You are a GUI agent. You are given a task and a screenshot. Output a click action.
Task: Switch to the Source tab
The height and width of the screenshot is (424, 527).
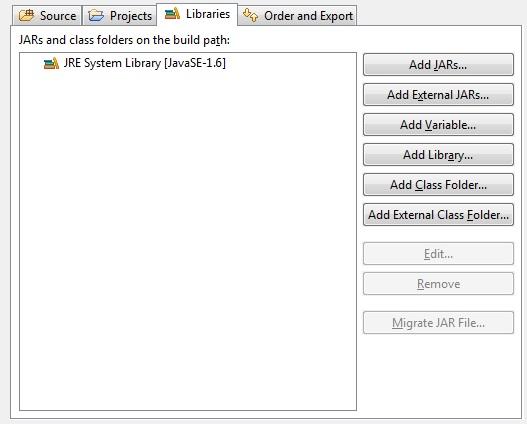point(47,15)
